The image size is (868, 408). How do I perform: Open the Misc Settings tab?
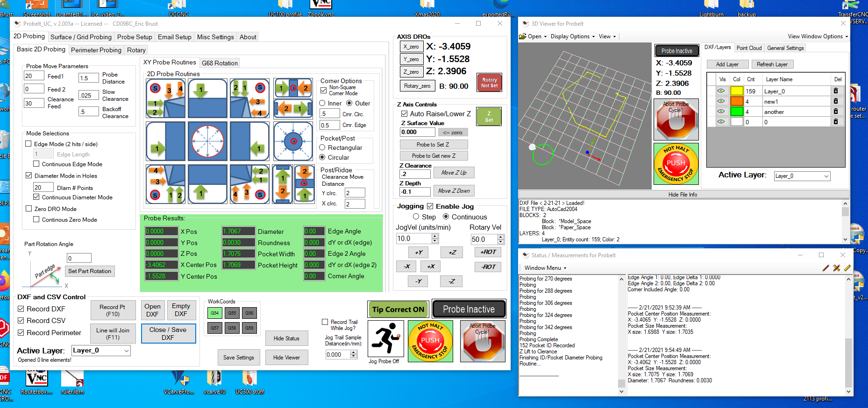click(215, 37)
